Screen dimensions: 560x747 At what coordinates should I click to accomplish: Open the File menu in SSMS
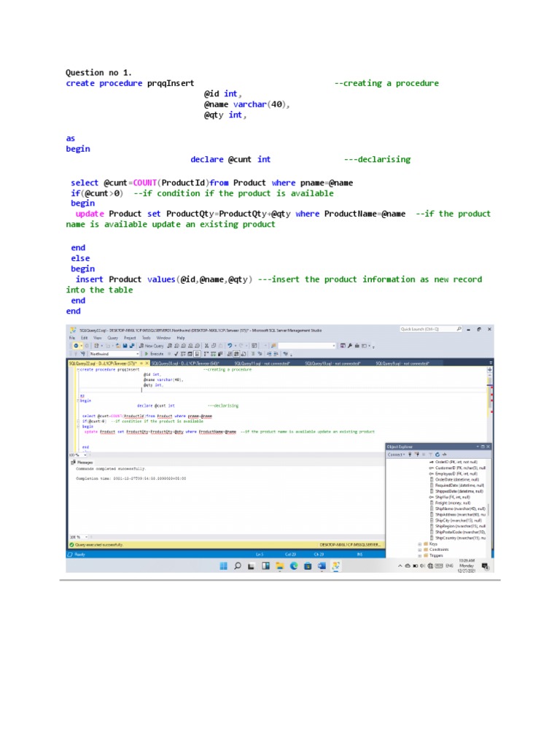click(72, 338)
